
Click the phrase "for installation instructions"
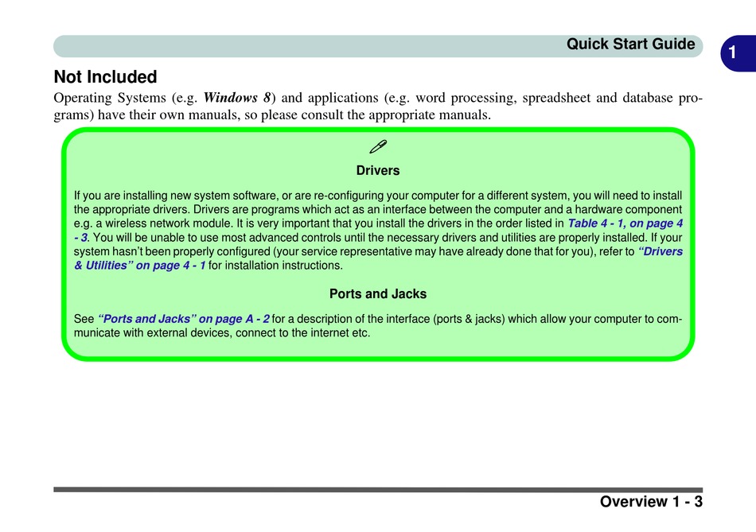[275, 266]
